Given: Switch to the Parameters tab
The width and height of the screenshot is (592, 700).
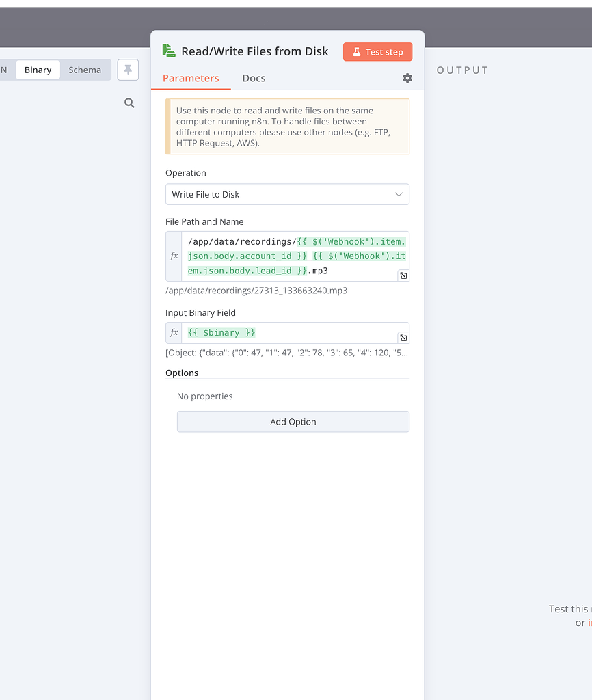Looking at the screenshot, I should coord(191,78).
